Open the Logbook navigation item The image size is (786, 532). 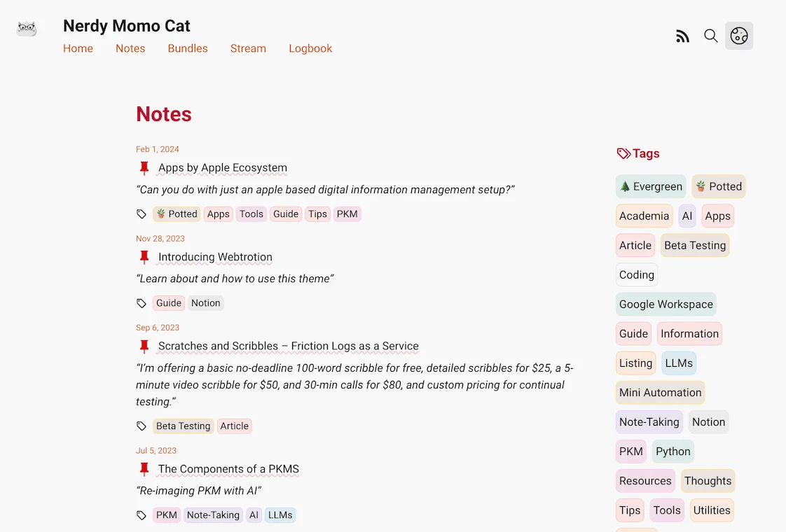click(310, 48)
